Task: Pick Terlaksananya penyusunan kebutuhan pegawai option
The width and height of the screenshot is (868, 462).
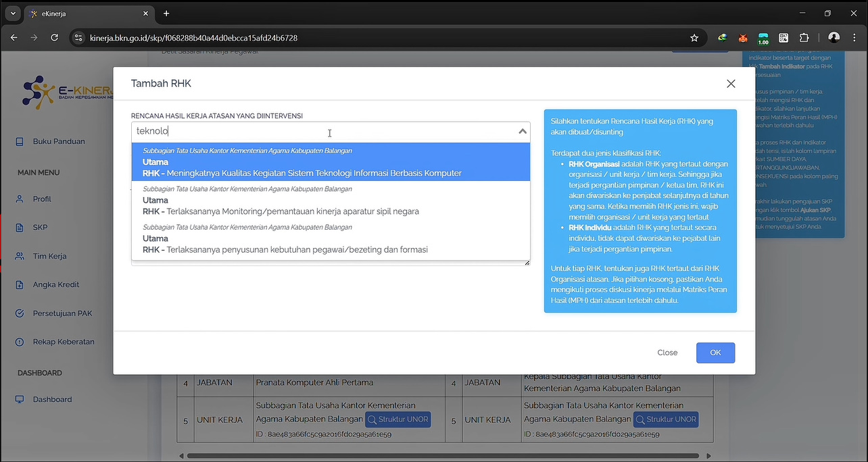Action: pyautogui.click(x=285, y=250)
